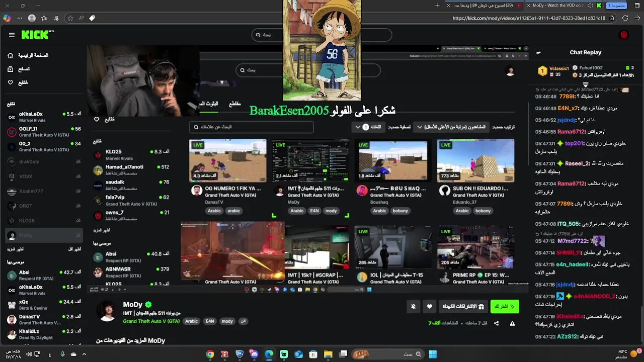Open the gift subscriptions button

(x=463, y=306)
